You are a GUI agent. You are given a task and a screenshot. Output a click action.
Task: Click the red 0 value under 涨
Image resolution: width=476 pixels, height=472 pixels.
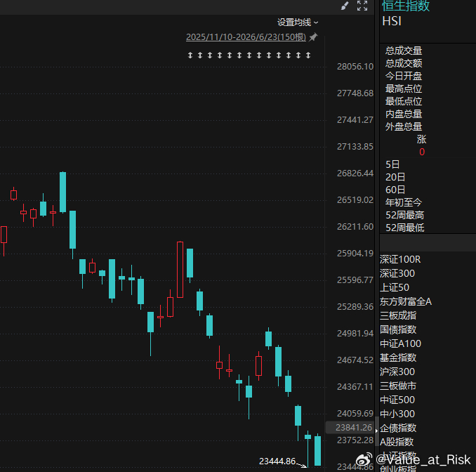pos(422,152)
